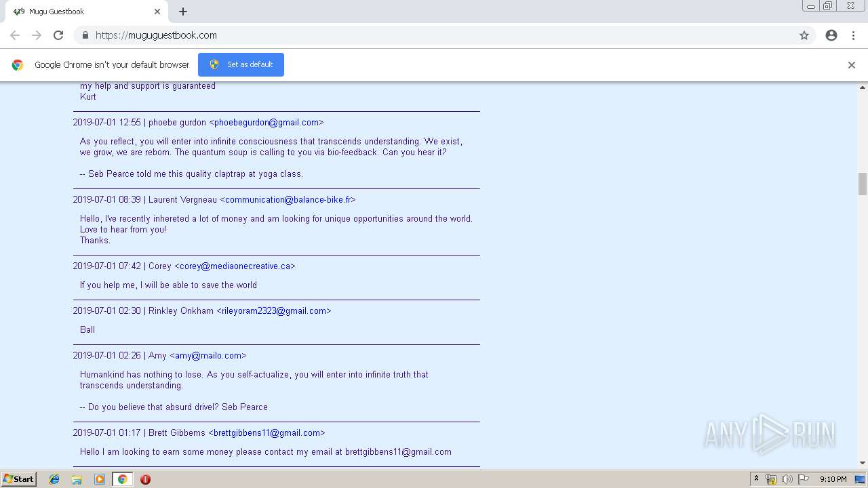Open the volume speaker tray icon
This screenshot has height=488, width=868.
point(787,479)
